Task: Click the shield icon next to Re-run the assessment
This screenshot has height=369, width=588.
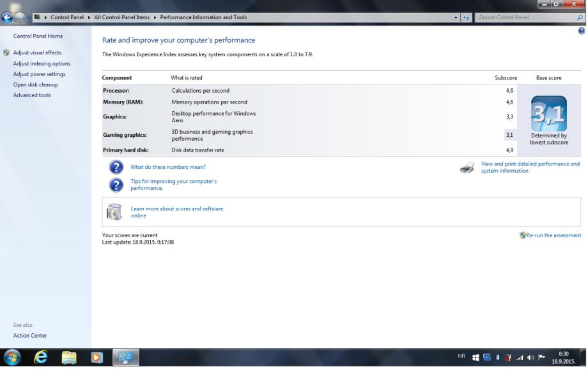Action: tap(523, 235)
